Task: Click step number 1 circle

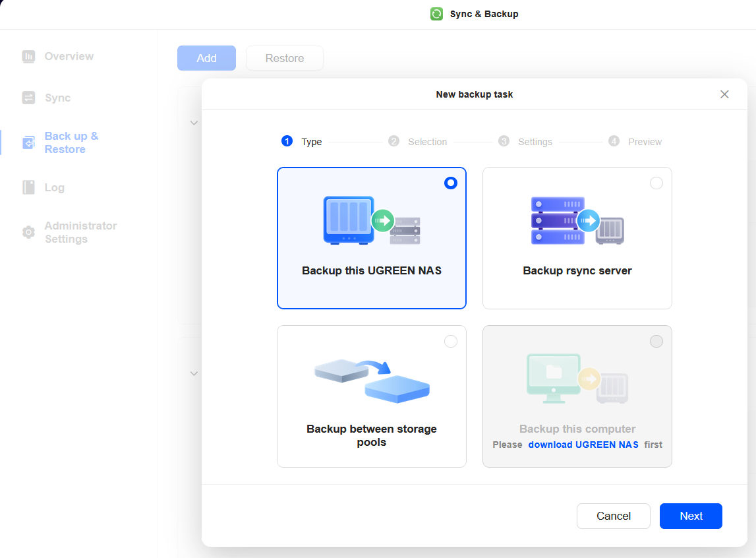Action: tap(287, 141)
